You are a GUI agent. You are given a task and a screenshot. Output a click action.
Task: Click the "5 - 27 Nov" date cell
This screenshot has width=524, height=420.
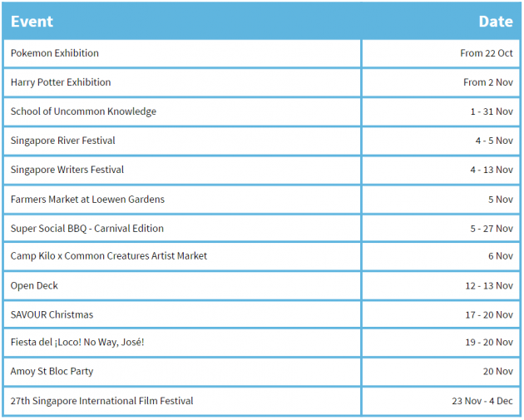point(491,229)
